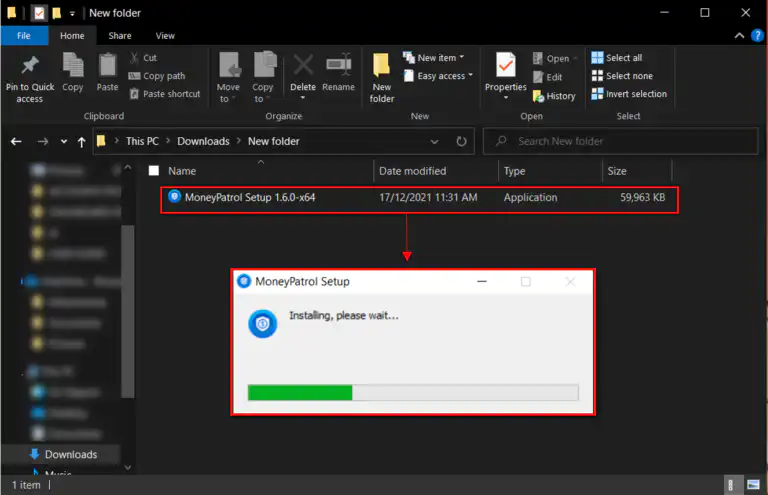
Task: Click the refresh icon beside address bar
Action: [x=461, y=141]
